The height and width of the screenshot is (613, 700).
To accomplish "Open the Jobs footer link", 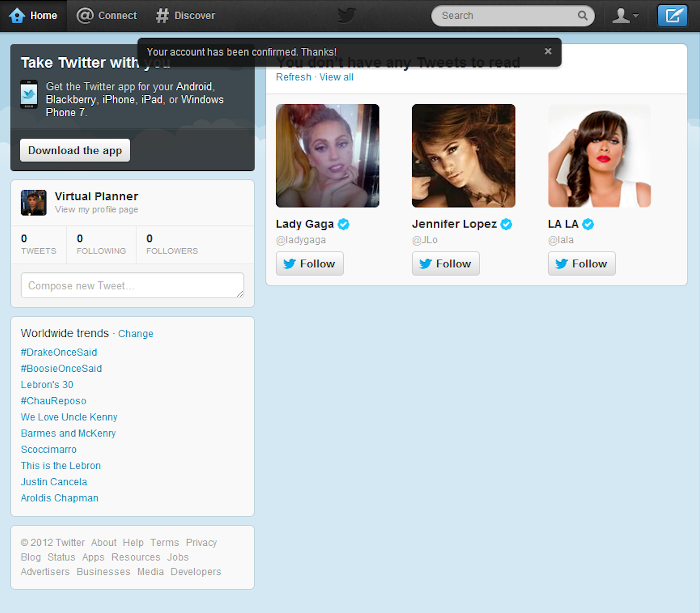I will (x=178, y=557).
